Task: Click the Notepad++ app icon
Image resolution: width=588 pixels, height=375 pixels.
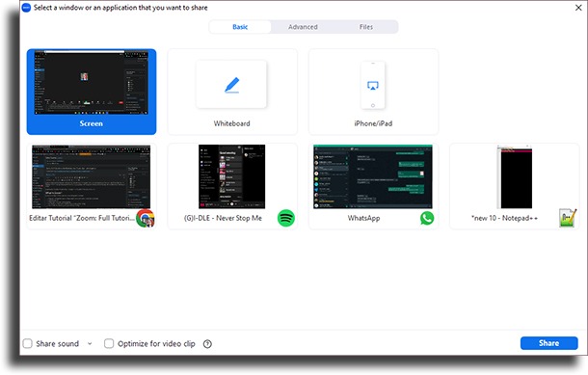Action: point(568,218)
